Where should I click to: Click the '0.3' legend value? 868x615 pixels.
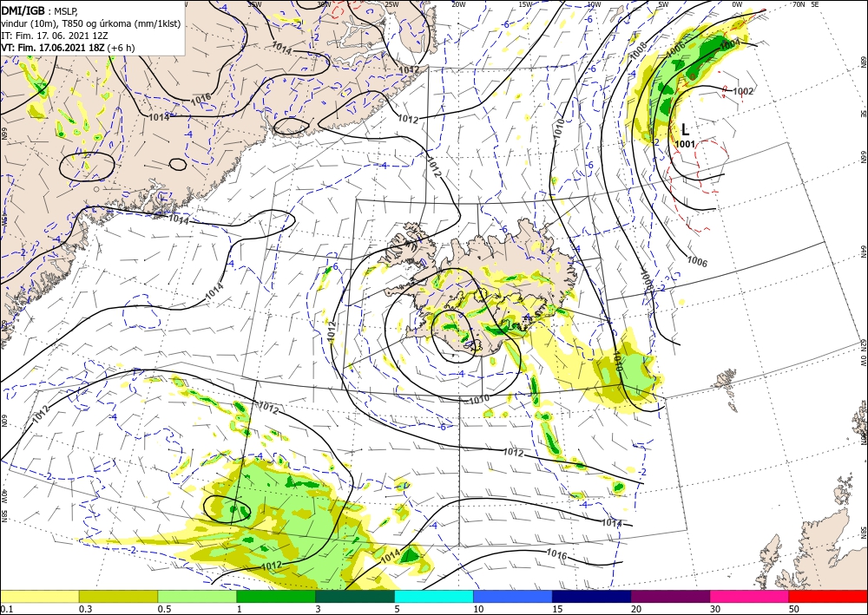[x=85, y=609]
